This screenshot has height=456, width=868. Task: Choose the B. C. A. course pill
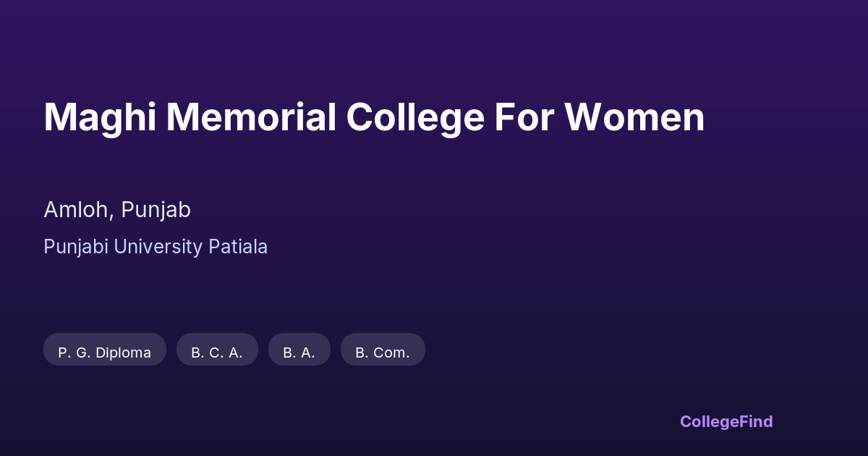pyautogui.click(x=217, y=352)
